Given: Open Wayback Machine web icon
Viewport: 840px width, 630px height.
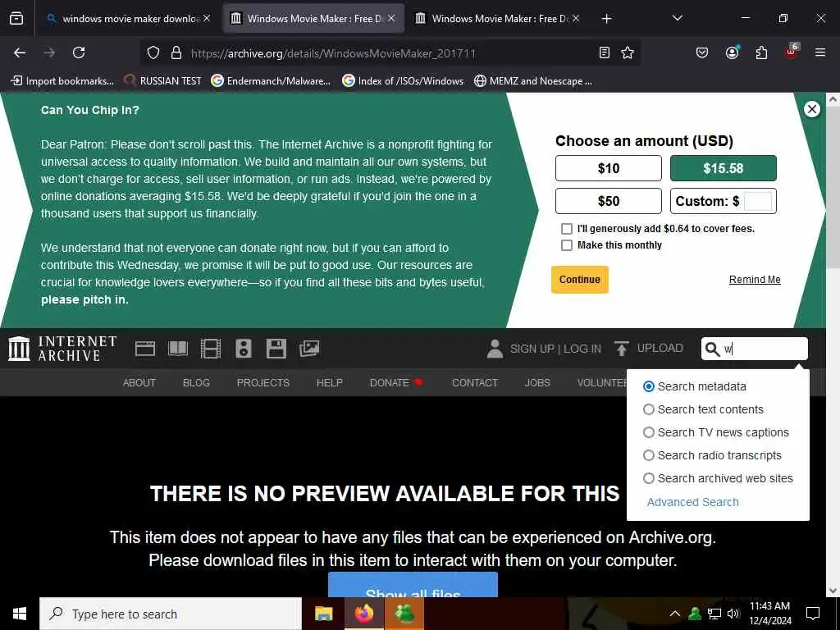Looking at the screenshot, I should (144, 349).
